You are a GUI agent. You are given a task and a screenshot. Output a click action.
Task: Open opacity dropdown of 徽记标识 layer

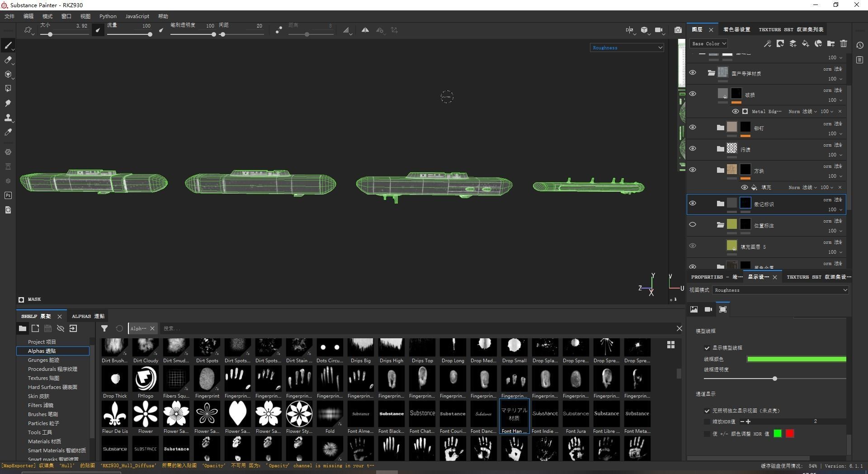coord(835,209)
